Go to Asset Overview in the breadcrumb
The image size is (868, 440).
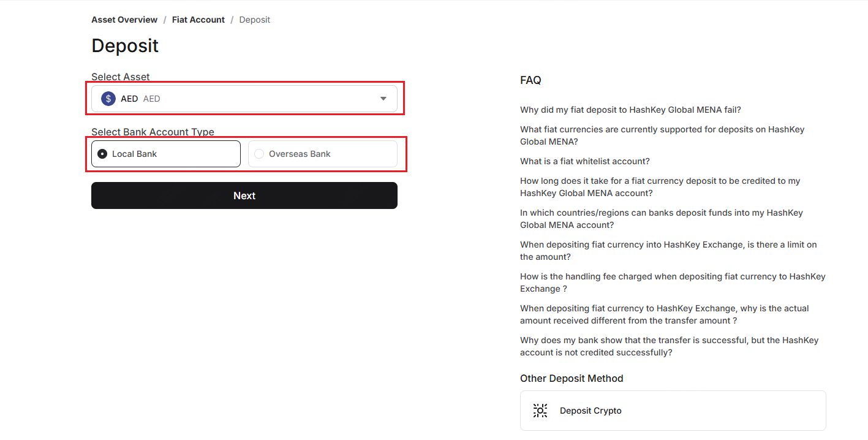coord(124,20)
